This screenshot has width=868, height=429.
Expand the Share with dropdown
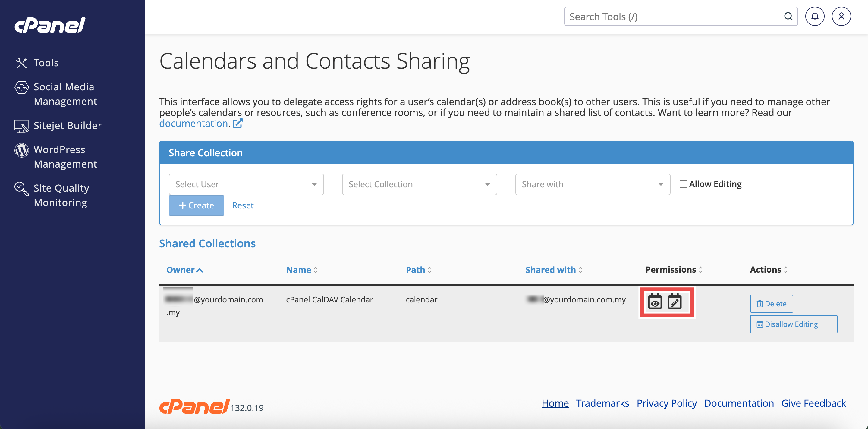point(592,184)
